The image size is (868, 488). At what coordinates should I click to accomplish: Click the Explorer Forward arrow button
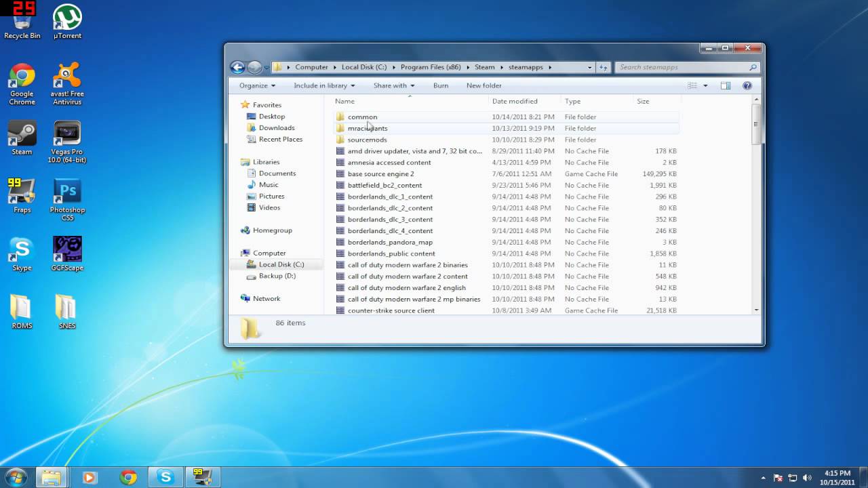(254, 67)
